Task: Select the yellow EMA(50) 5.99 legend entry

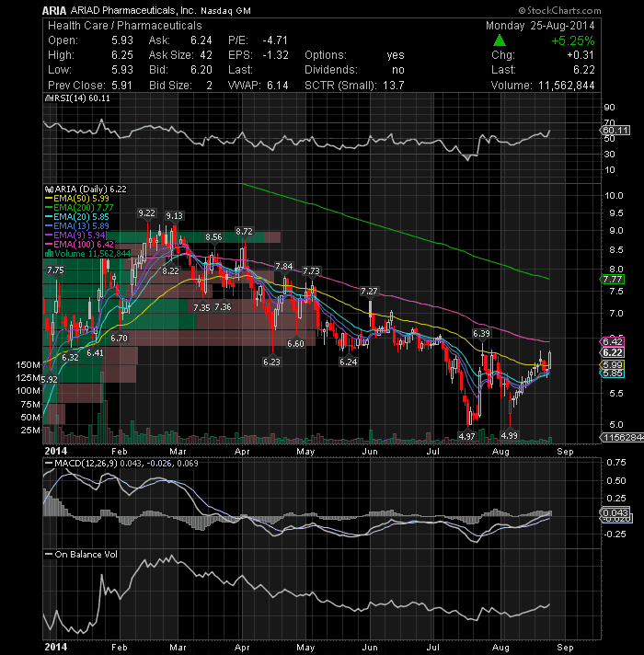Action: click(x=77, y=199)
